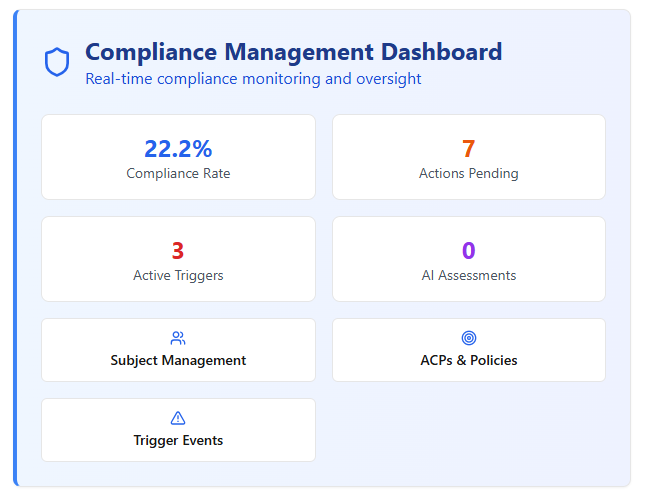Click the Active Triggers label
Viewport: 645px width, 499px height.
point(178,275)
